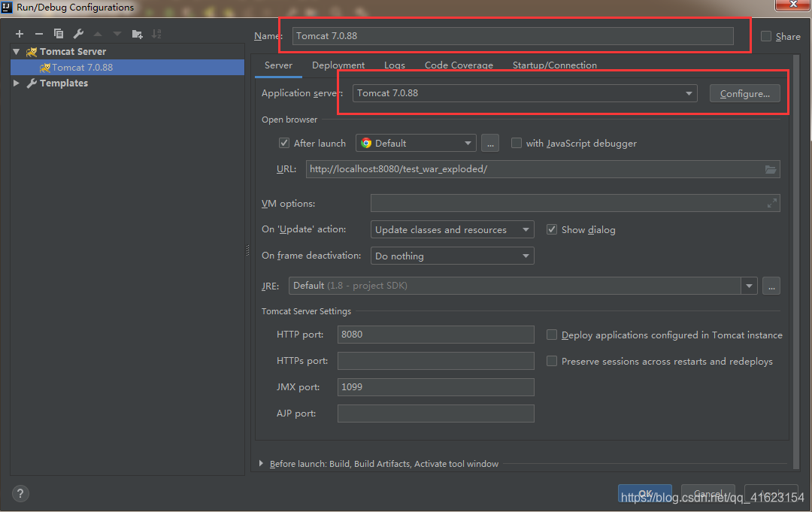Toggle the Share checkbox

click(766, 36)
